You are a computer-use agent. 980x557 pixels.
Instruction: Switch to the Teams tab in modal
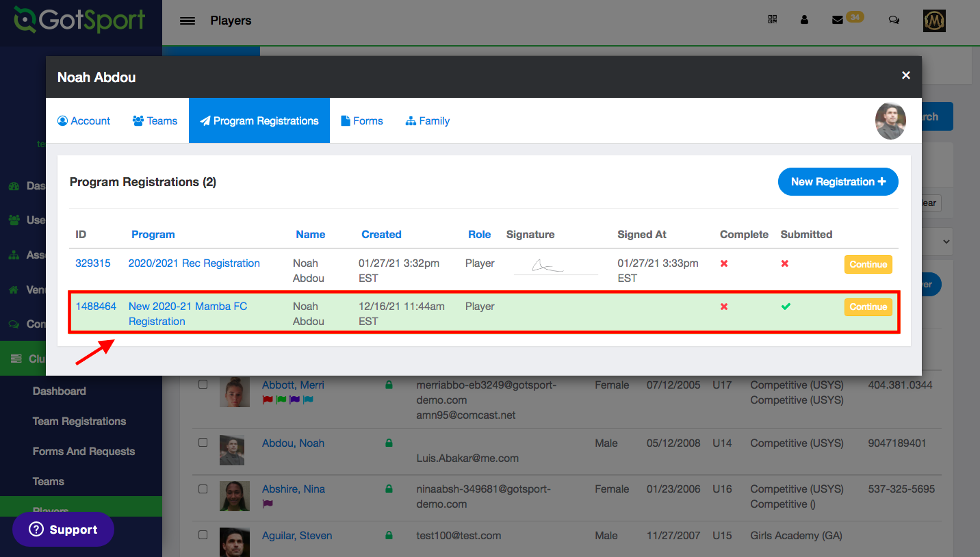coord(155,120)
